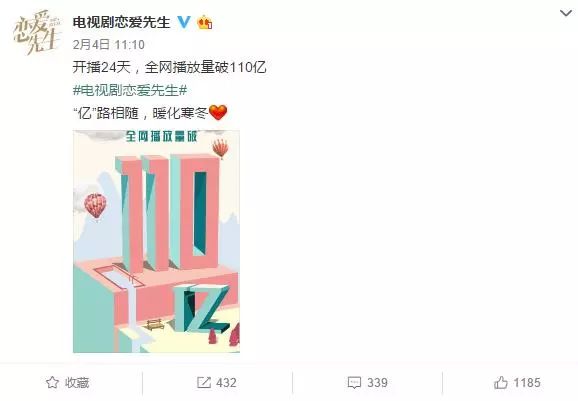Open the 432 reposts count
The height and width of the screenshot is (401, 578).
coord(226,383)
